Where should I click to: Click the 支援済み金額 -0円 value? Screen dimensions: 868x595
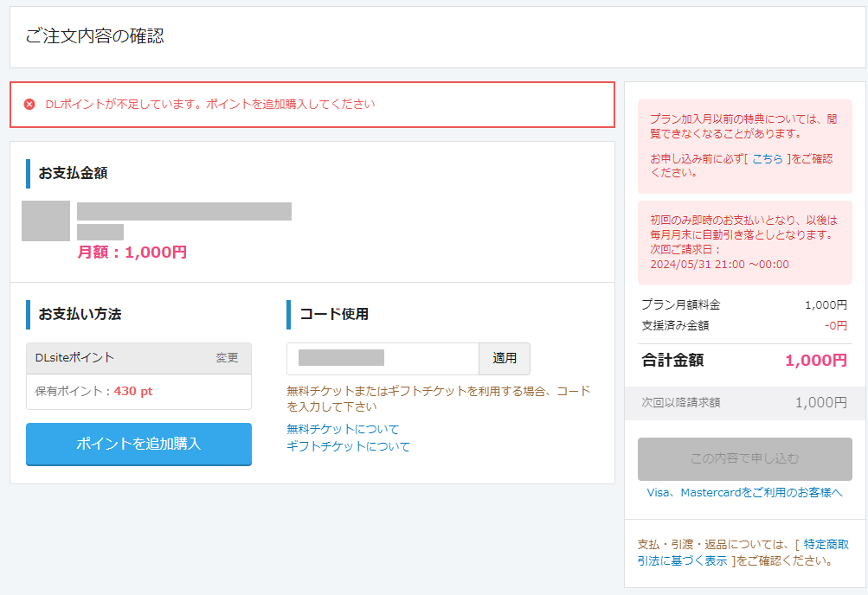836,326
